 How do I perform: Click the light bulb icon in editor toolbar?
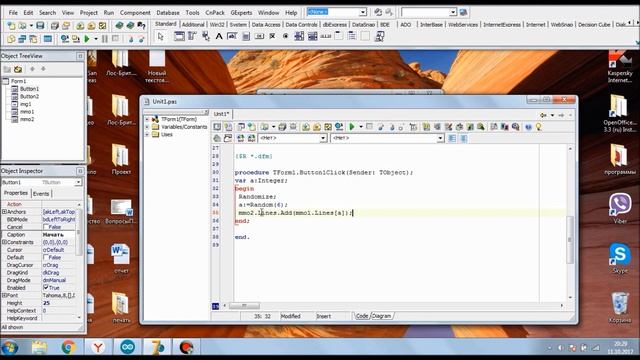coord(539,127)
